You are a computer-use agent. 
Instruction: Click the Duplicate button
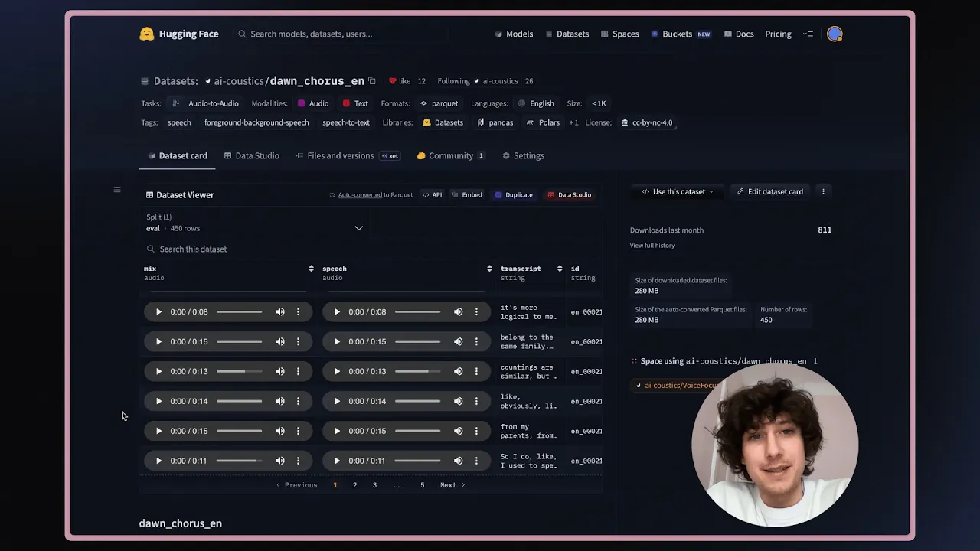coord(514,195)
